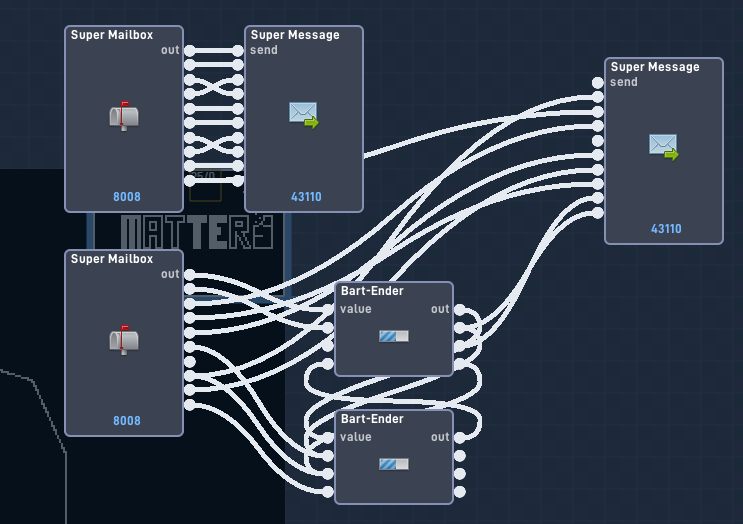Click the 'out' label on top Super Mailbox
The width and height of the screenshot is (743, 524).
point(170,50)
